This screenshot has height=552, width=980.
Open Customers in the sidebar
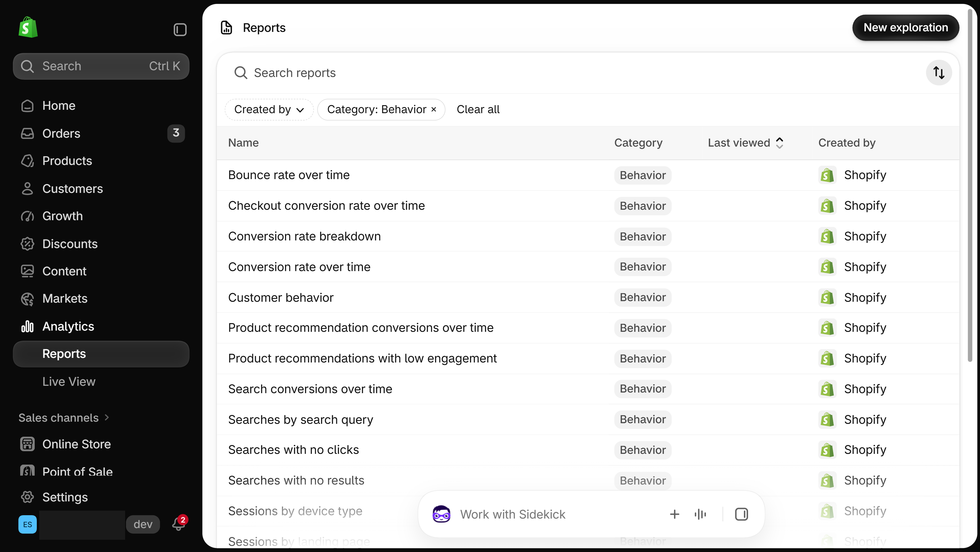(101, 188)
